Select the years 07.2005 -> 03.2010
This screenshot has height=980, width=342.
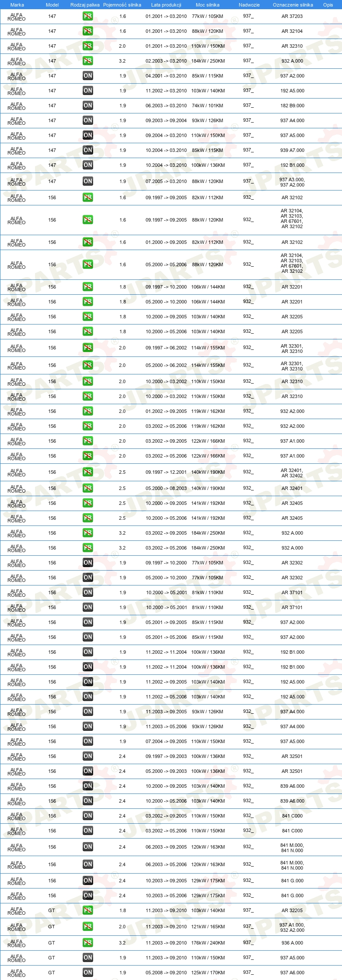coord(166,181)
